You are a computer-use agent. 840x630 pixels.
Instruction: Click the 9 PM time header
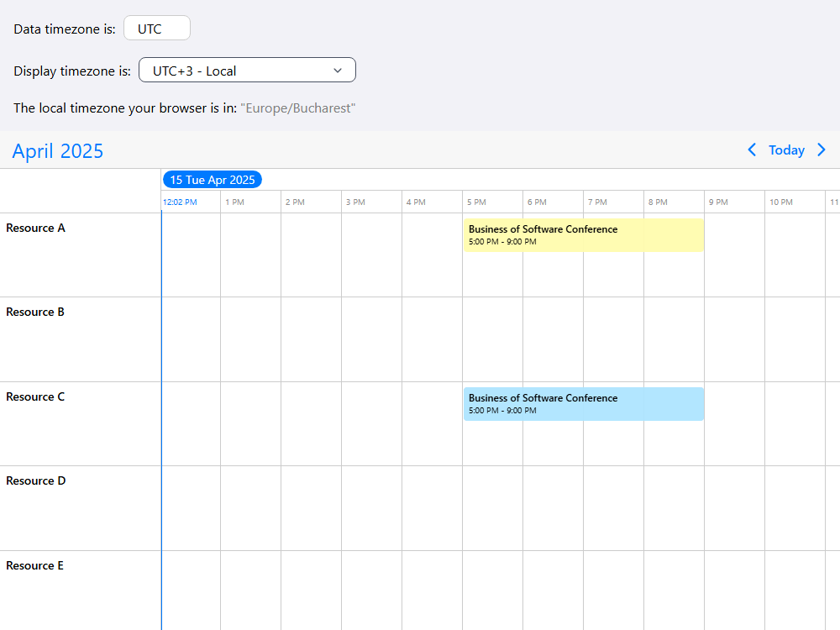click(x=719, y=202)
